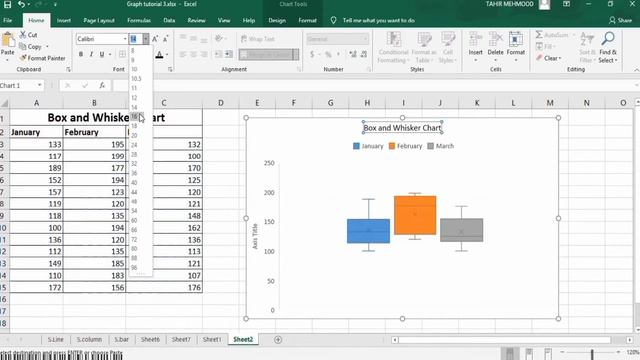The width and height of the screenshot is (640, 360).
Task: Click the Ribbon Display Options icon
Action: [x=567, y=4]
